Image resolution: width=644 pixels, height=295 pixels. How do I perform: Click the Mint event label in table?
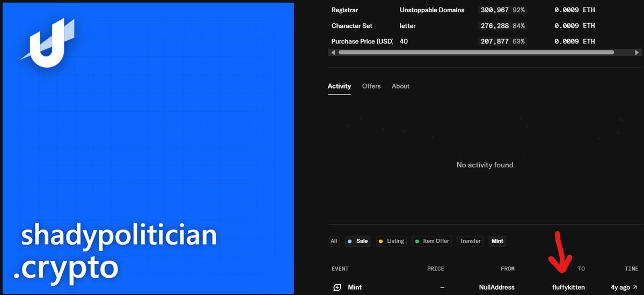click(x=355, y=287)
